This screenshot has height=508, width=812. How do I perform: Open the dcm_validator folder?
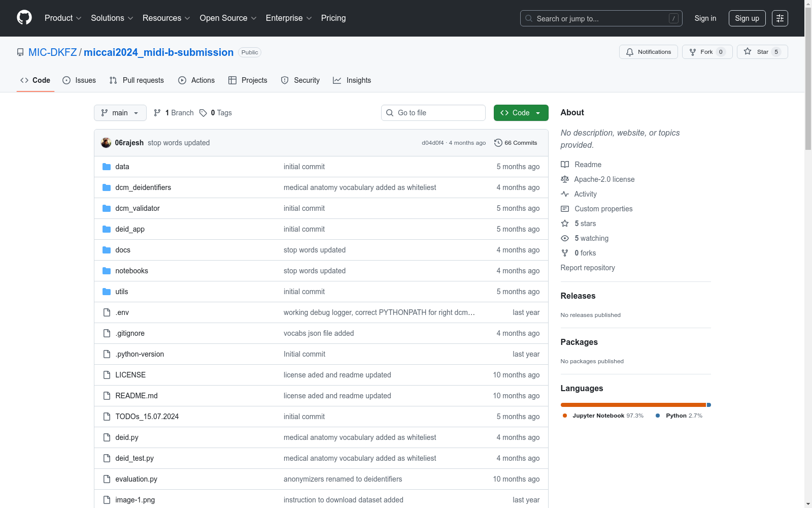pos(138,208)
